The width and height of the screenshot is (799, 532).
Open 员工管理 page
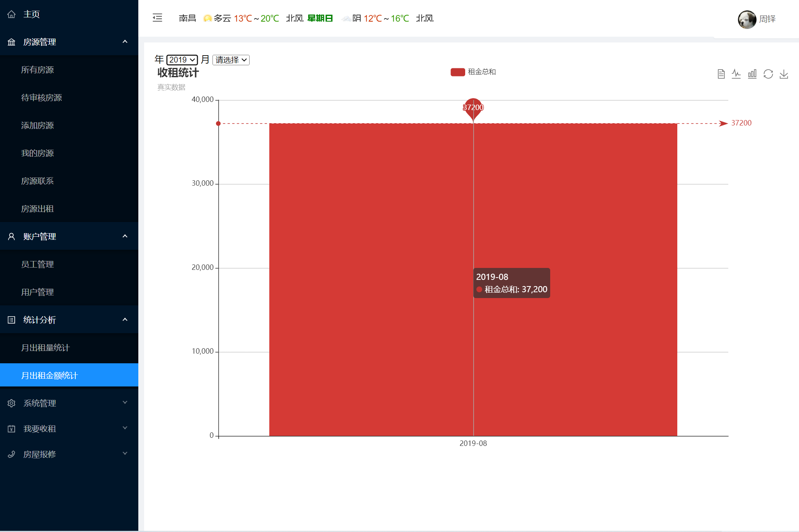tap(37, 264)
